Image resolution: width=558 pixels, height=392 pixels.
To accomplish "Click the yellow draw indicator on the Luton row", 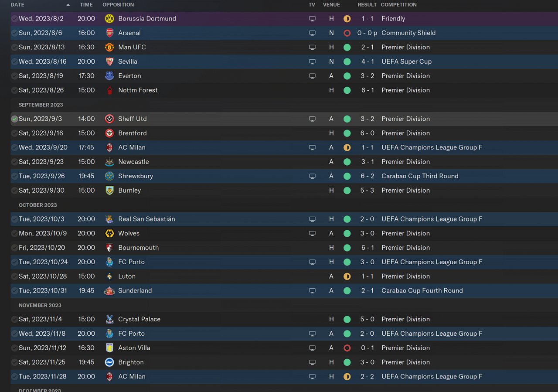I will (x=347, y=276).
